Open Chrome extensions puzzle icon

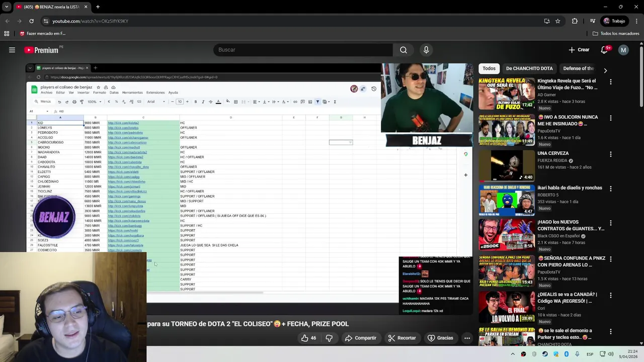(x=575, y=21)
